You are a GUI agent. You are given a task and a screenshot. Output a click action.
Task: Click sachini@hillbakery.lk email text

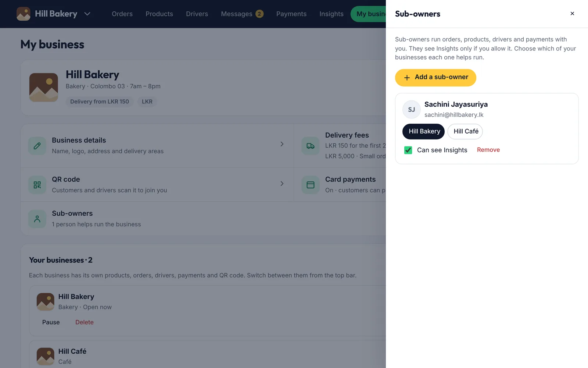point(454,115)
